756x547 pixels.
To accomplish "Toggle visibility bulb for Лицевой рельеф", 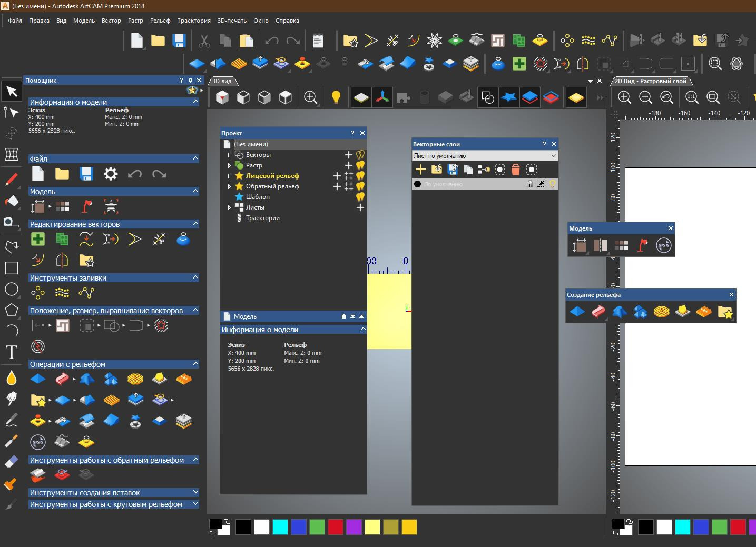I will (x=360, y=176).
